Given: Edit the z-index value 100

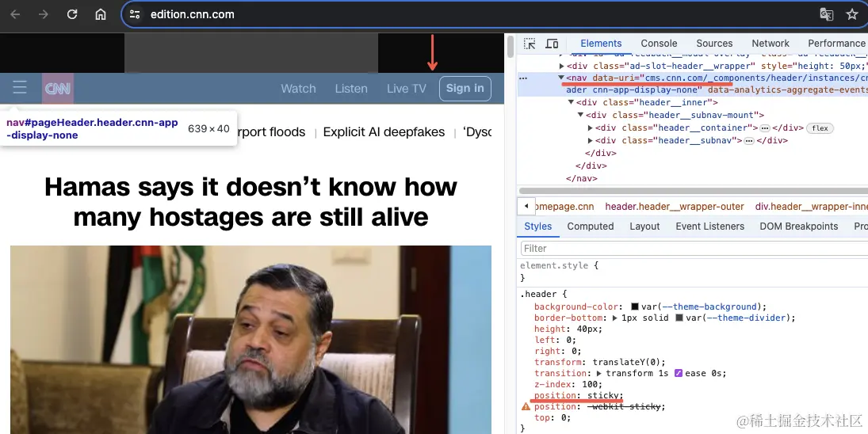Looking at the screenshot, I should tap(590, 384).
